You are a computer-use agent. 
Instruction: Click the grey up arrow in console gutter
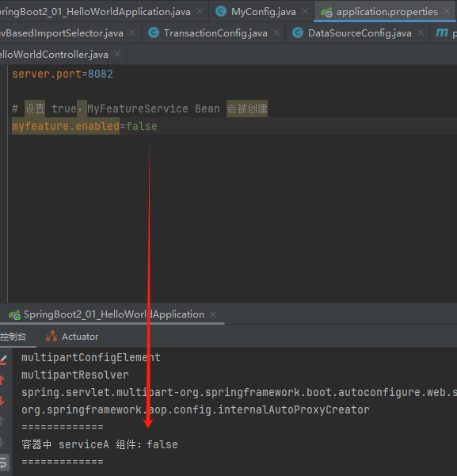pyautogui.click(x=2, y=421)
